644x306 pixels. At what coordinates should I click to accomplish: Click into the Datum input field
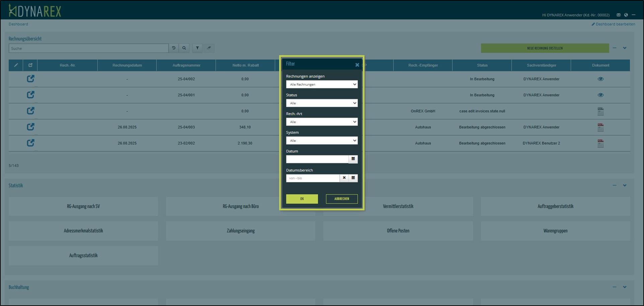point(317,159)
